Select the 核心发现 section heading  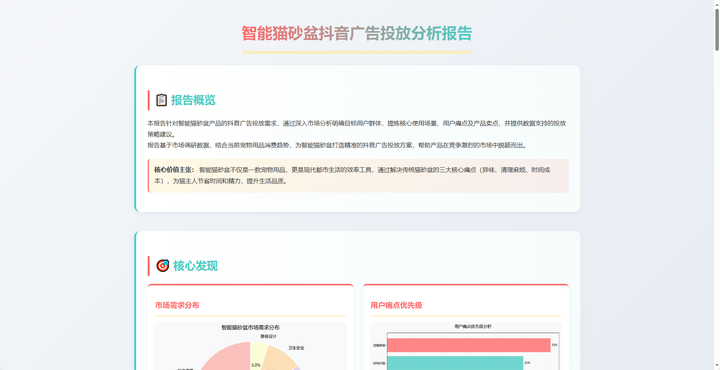point(196,266)
